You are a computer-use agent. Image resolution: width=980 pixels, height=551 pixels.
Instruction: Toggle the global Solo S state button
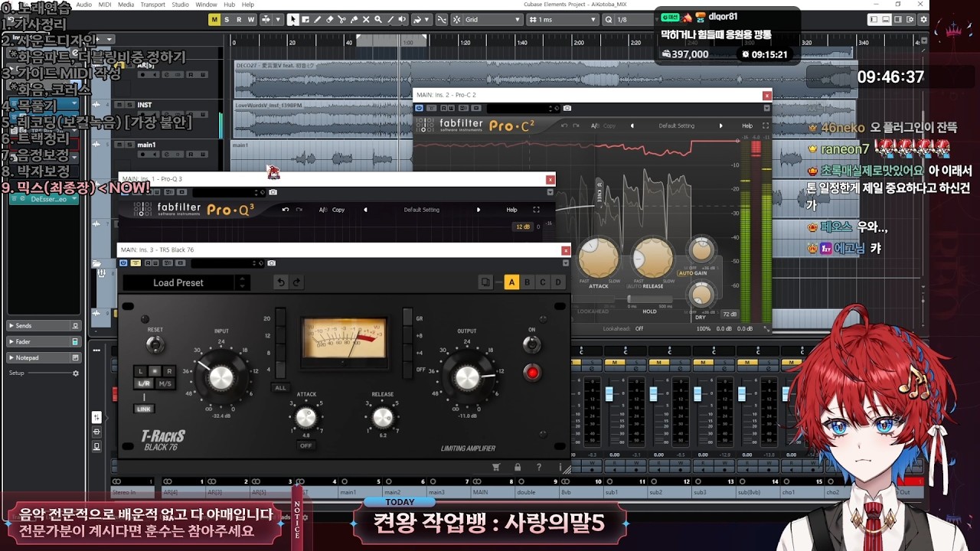(x=227, y=19)
